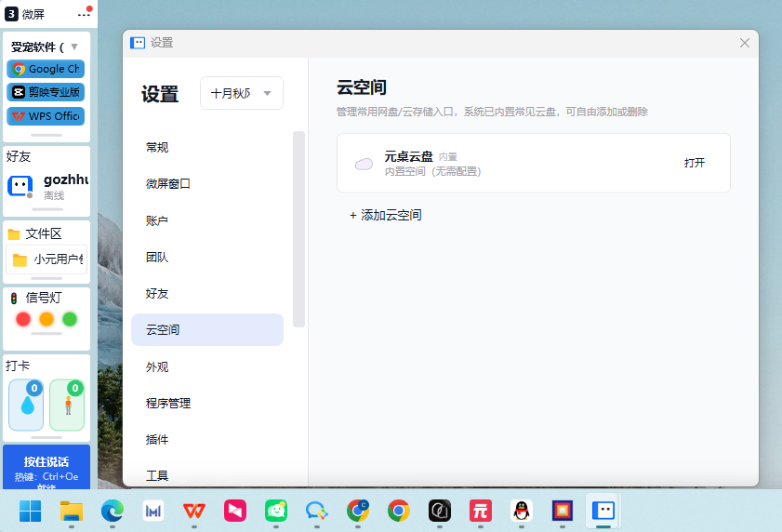
Task: Select 好友 in settings menu
Action: click(x=207, y=294)
